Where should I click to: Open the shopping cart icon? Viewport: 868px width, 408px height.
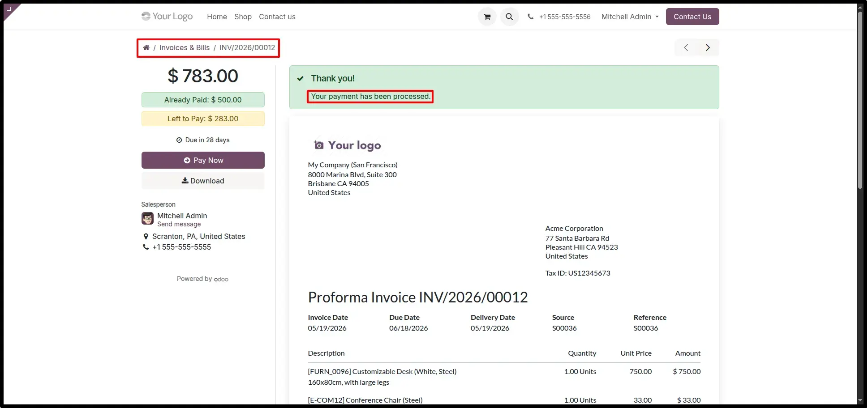tap(487, 17)
